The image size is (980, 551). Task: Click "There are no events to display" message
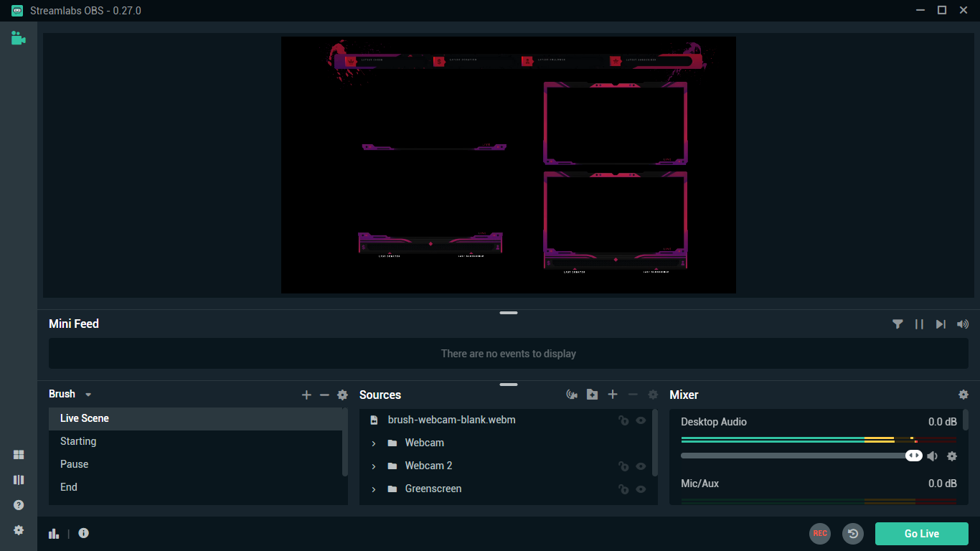coord(509,354)
